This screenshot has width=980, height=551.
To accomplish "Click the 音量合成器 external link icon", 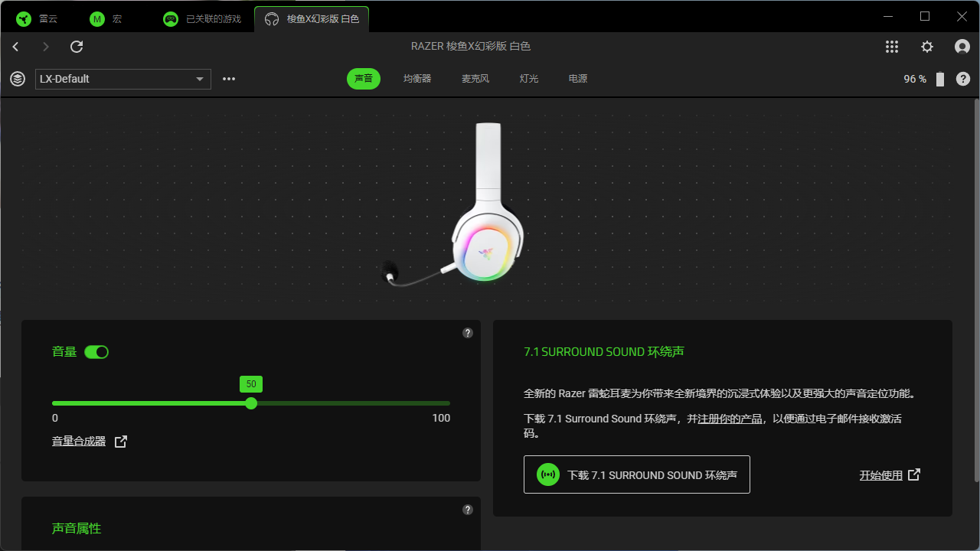I will point(120,442).
